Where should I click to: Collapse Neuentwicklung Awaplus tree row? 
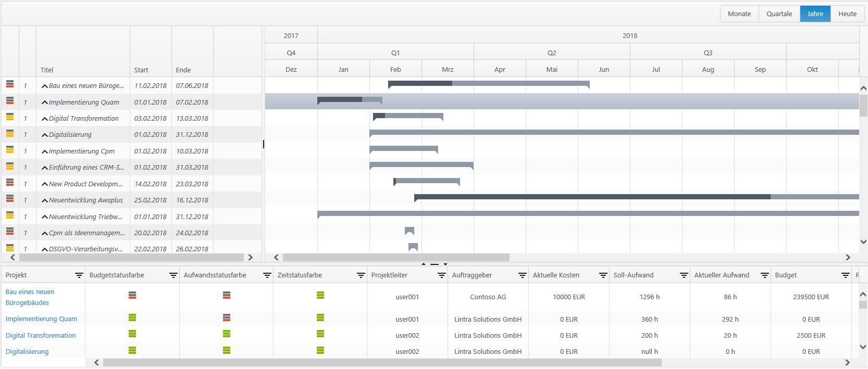coord(45,201)
